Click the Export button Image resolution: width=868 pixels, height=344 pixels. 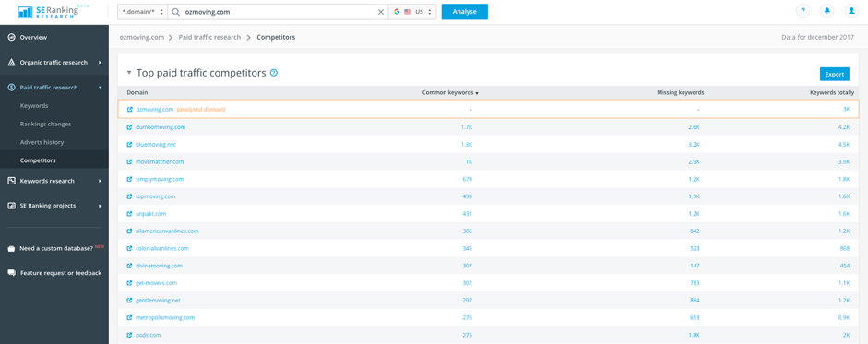(x=834, y=74)
